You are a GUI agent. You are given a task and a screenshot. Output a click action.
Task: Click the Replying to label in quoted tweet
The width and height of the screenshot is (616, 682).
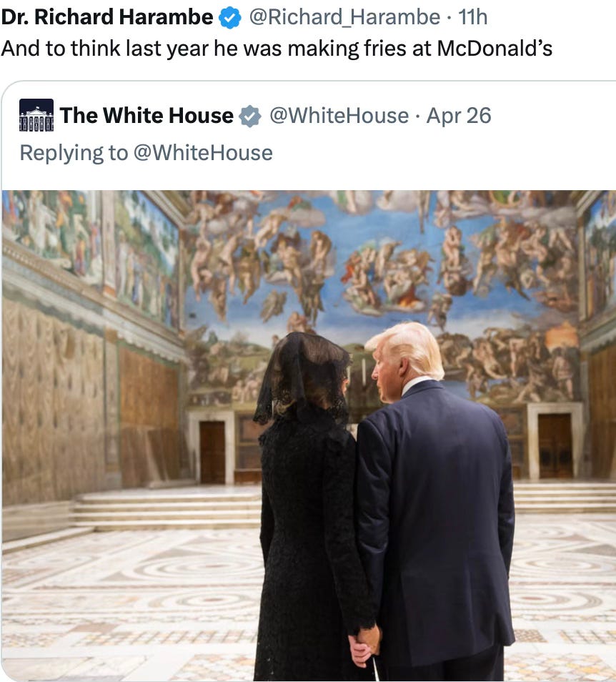point(74,153)
